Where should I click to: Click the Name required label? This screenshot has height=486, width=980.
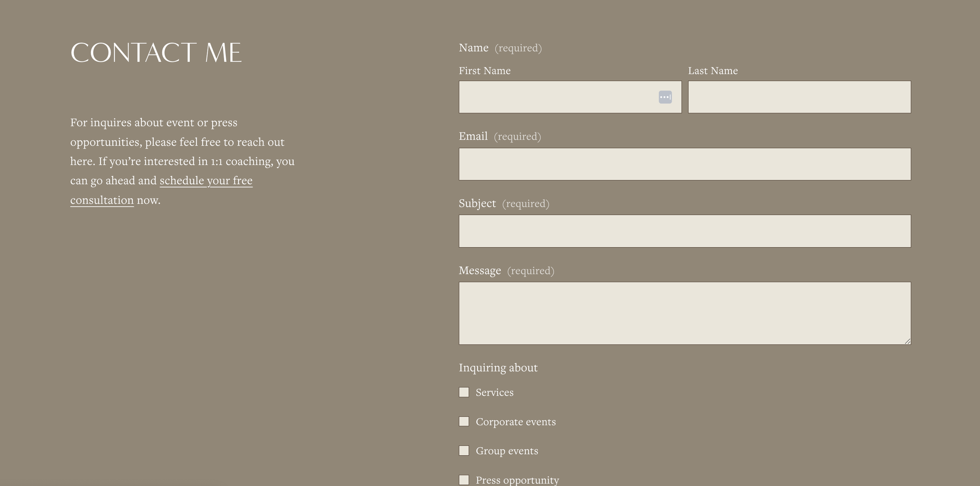coord(500,47)
